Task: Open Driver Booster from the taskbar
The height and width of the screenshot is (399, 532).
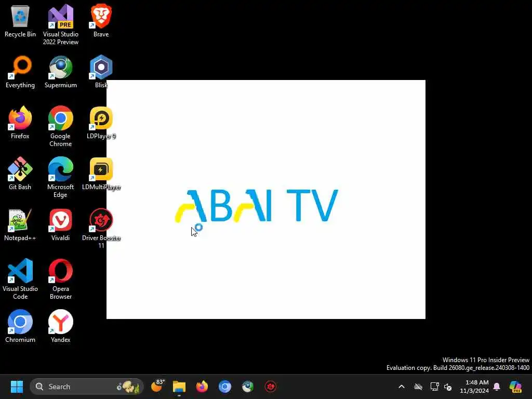Action: click(x=270, y=387)
